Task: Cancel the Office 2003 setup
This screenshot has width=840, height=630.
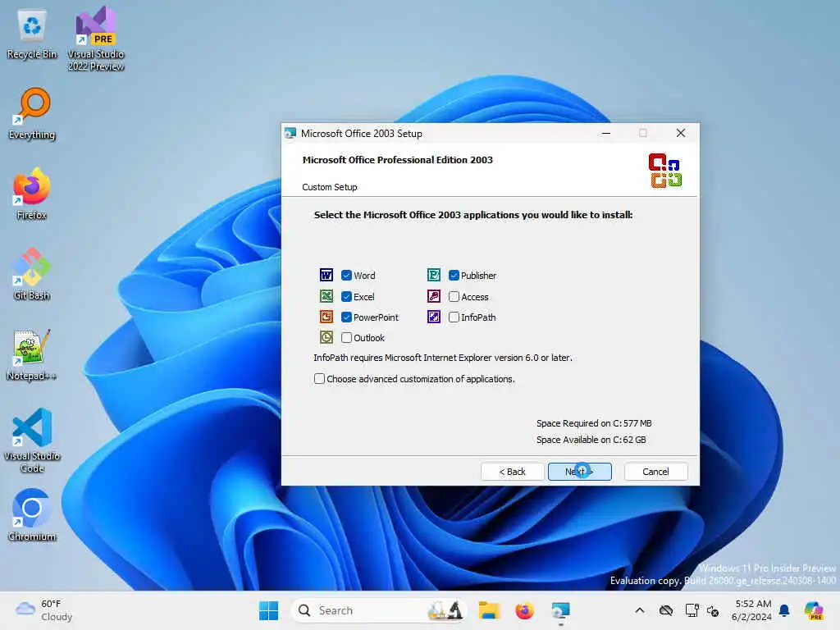Action: click(x=655, y=472)
